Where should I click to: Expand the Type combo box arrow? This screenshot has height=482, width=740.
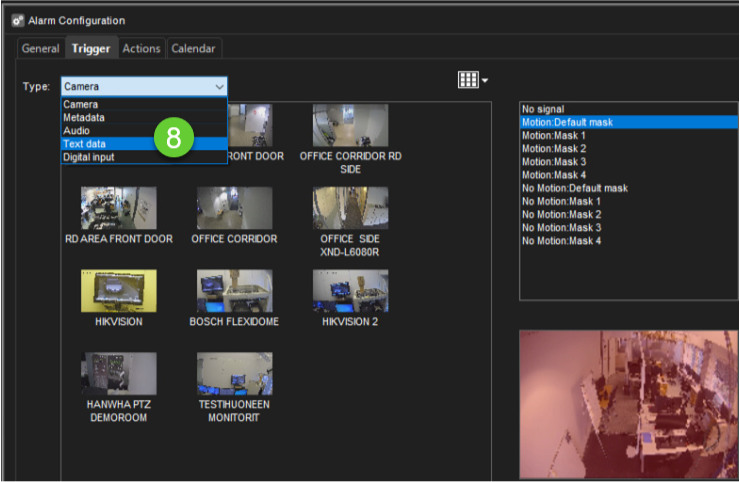point(219,87)
